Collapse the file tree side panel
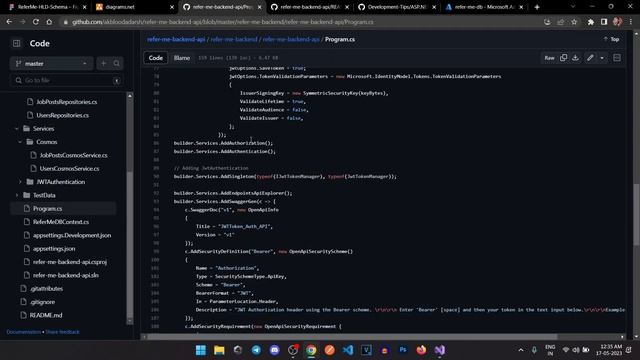The width and height of the screenshot is (640, 360). point(16,43)
